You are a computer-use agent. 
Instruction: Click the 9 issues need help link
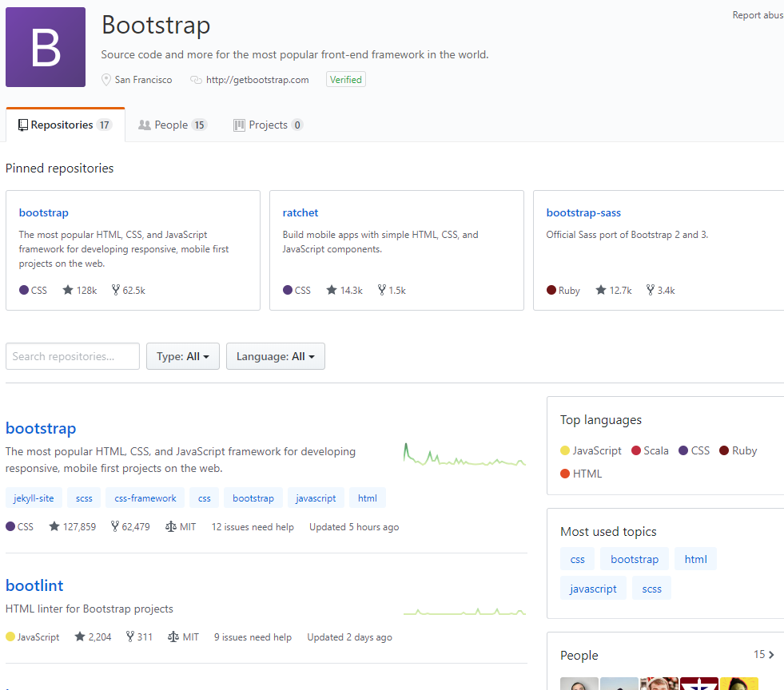click(x=253, y=637)
